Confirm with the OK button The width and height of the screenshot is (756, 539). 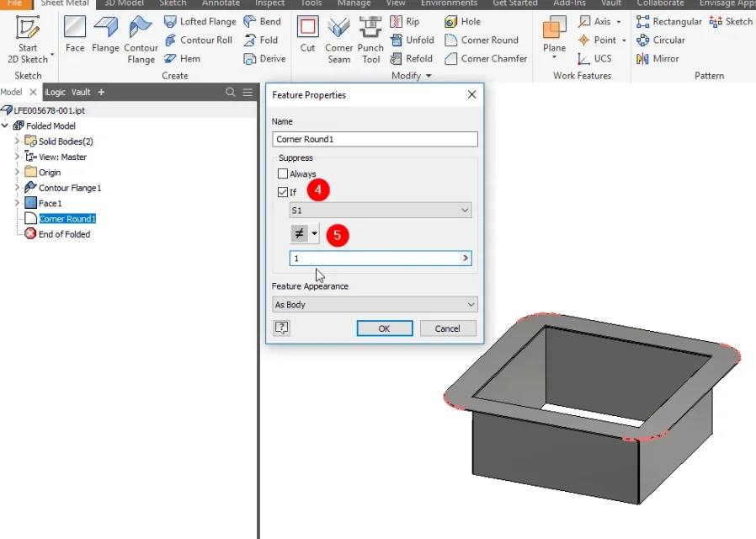[384, 328]
